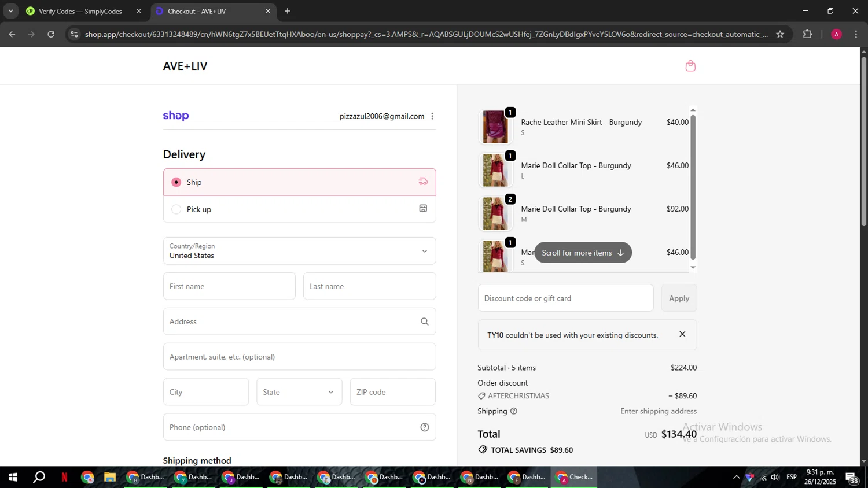Open Windows taskbar search

point(39,477)
